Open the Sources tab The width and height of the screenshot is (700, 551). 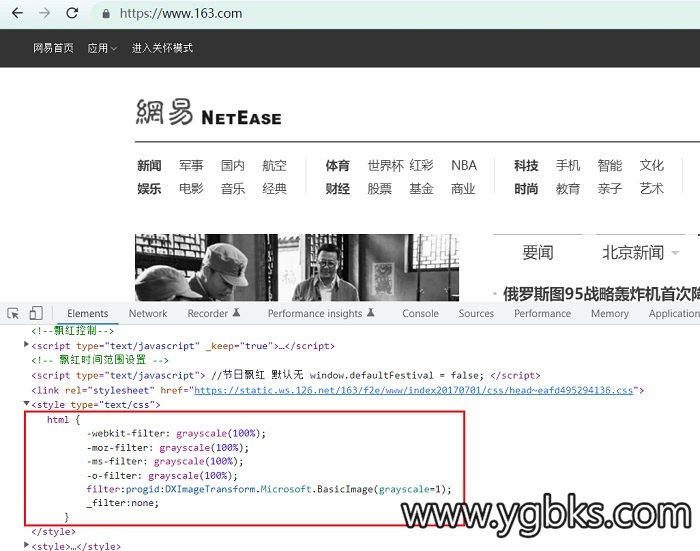tap(476, 313)
